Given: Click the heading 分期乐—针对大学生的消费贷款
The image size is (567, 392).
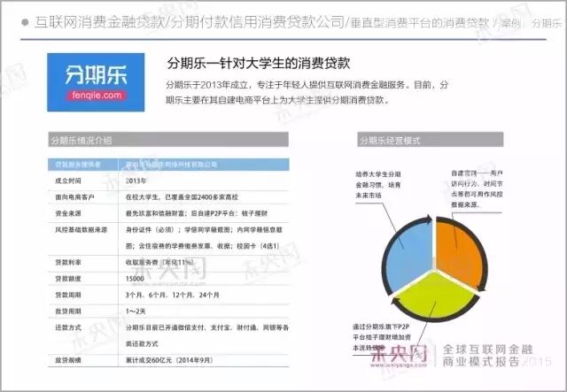Looking at the screenshot, I should (x=258, y=63).
